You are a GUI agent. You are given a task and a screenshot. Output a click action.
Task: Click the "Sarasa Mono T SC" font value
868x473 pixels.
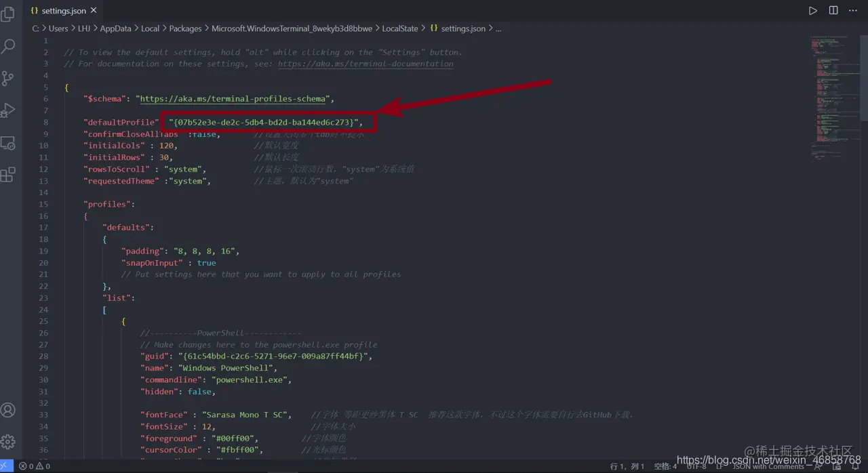pos(245,415)
